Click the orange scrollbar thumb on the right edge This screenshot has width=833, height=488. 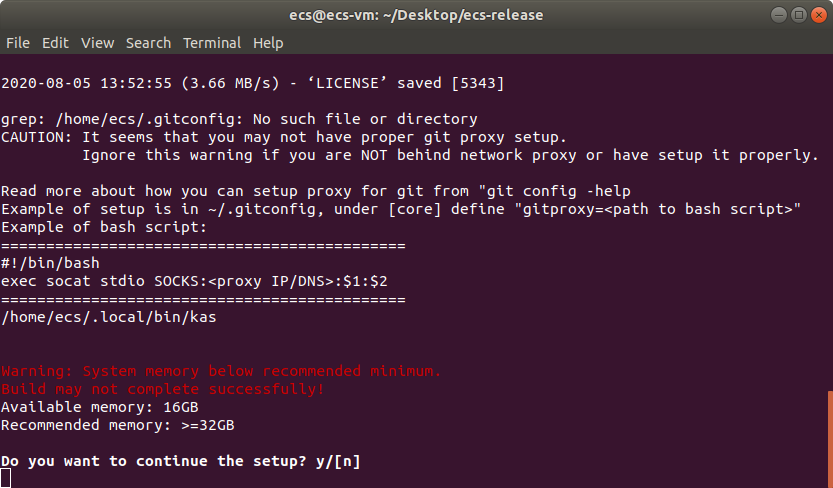point(830,439)
